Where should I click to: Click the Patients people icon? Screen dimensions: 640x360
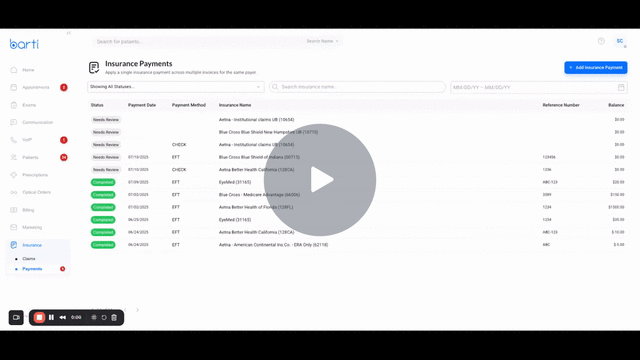point(13,158)
